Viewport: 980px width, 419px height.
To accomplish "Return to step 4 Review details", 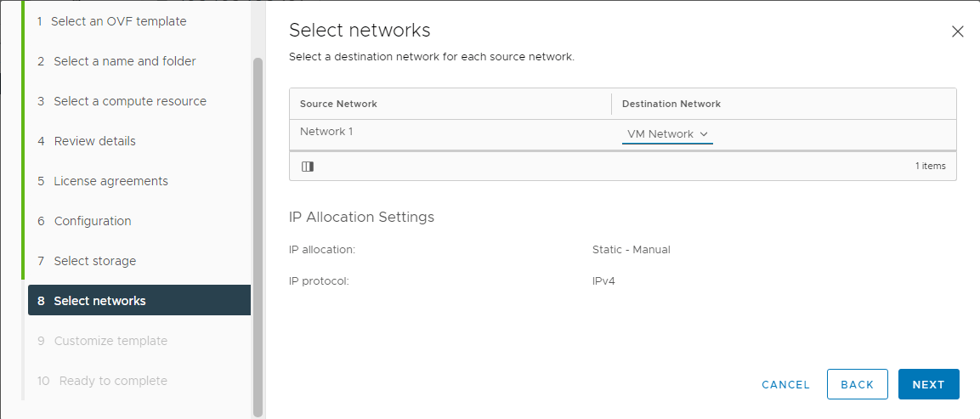I will coord(86,141).
